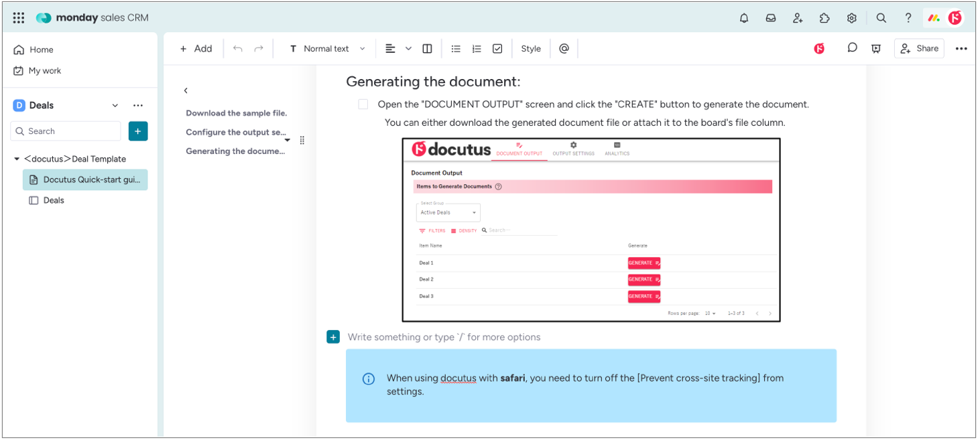The height and width of the screenshot is (442, 980).
Task: Open the text alignment dropdown arrow
Action: point(408,49)
